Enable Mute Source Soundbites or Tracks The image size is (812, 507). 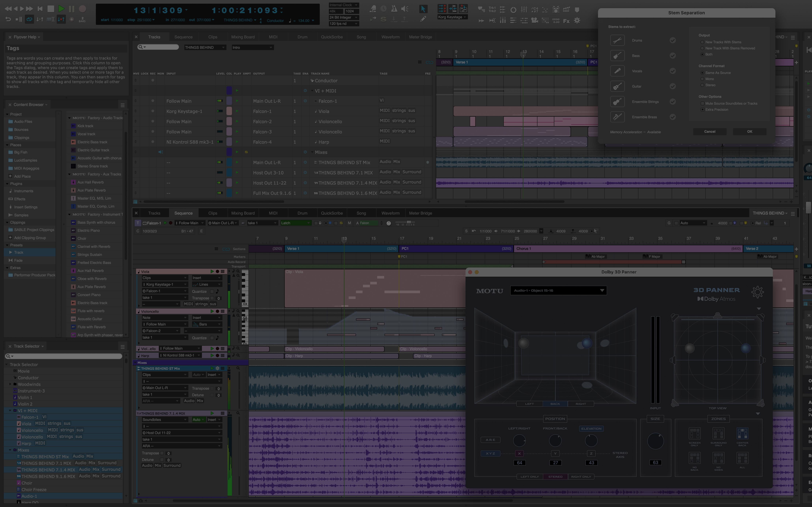[702, 104]
